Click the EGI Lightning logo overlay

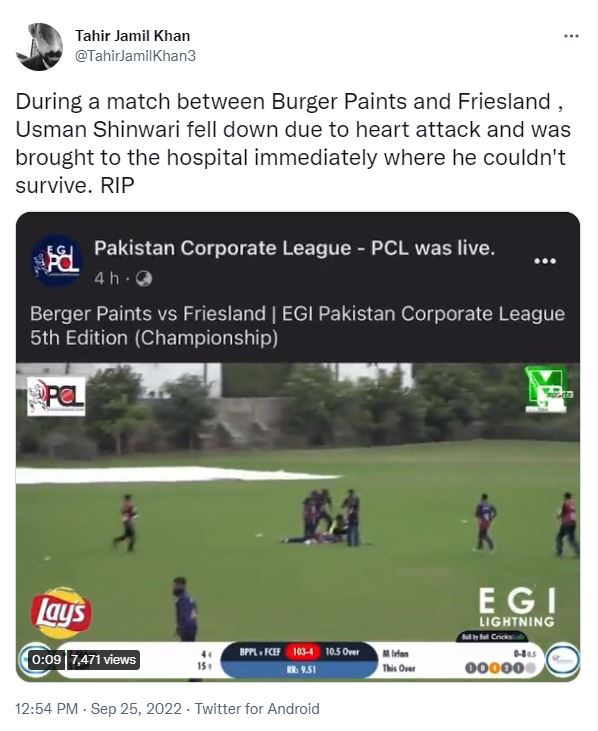click(x=517, y=607)
